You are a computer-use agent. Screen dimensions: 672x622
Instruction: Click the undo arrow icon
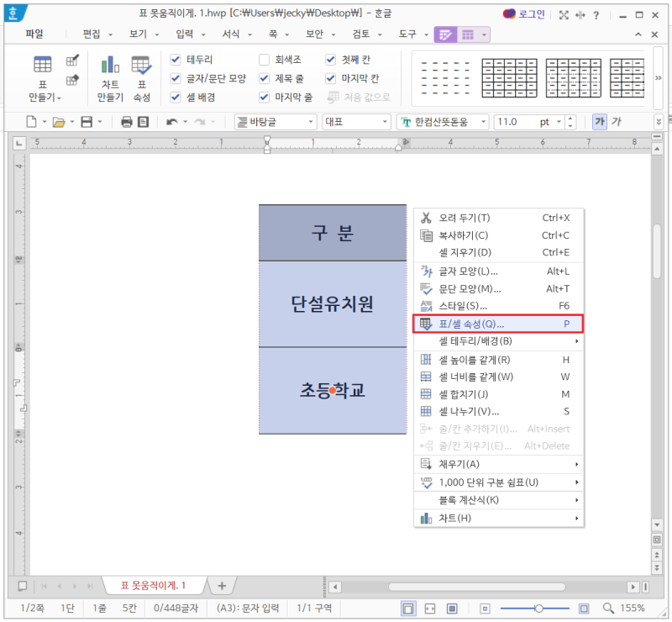172,122
